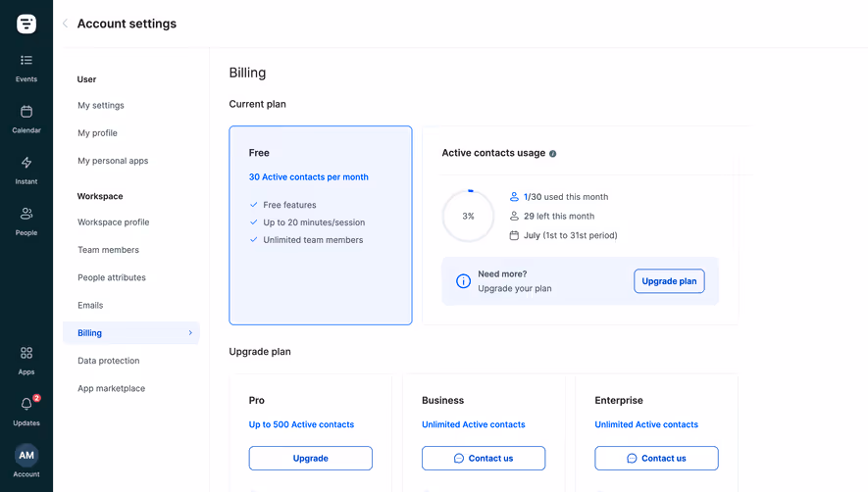Open Data protection settings

109,361
